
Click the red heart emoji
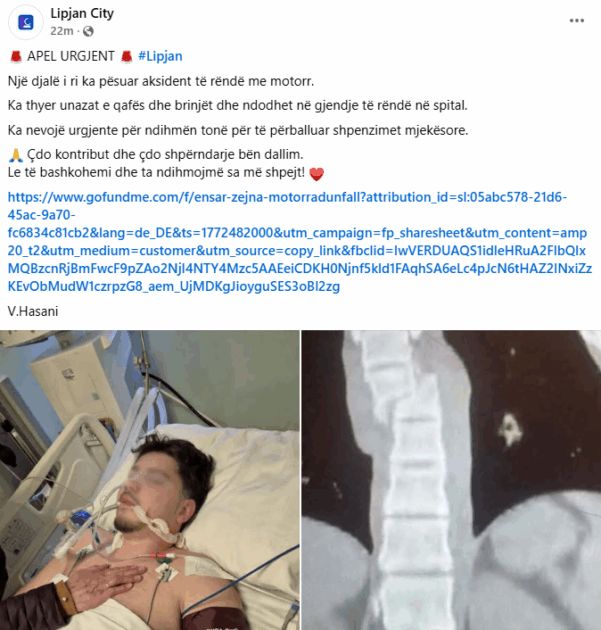click(317, 174)
